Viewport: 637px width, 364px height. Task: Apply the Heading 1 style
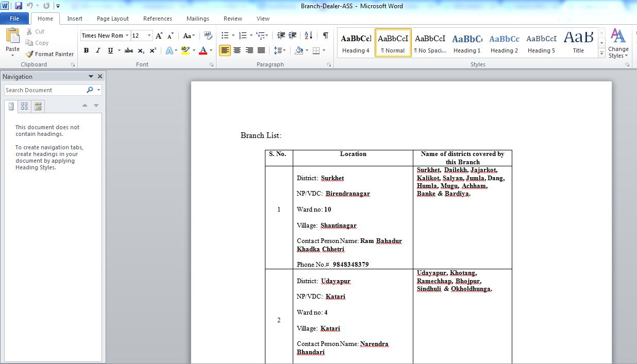coord(467,43)
